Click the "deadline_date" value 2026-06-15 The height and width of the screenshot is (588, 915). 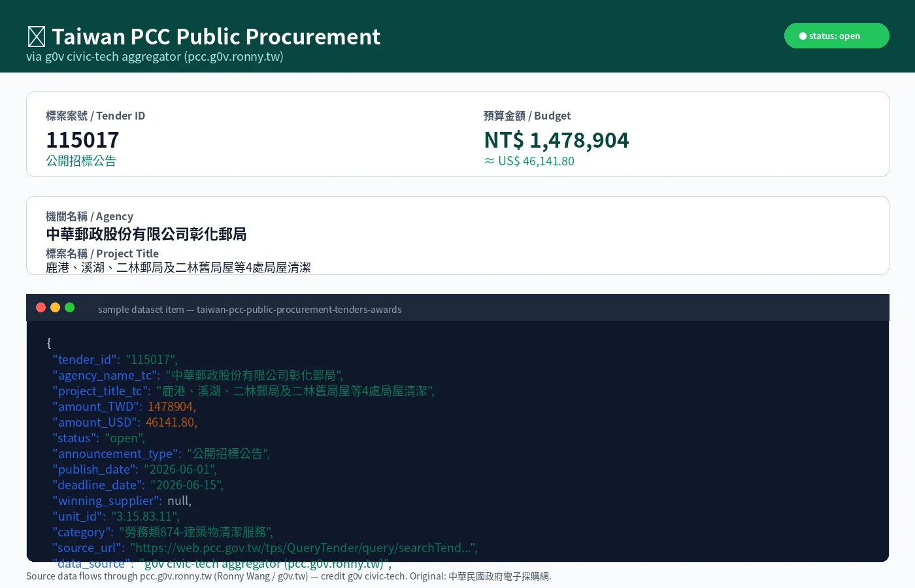186,485
